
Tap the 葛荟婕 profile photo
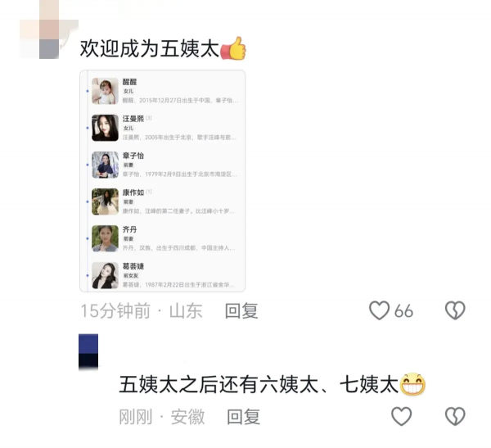coord(105,275)
